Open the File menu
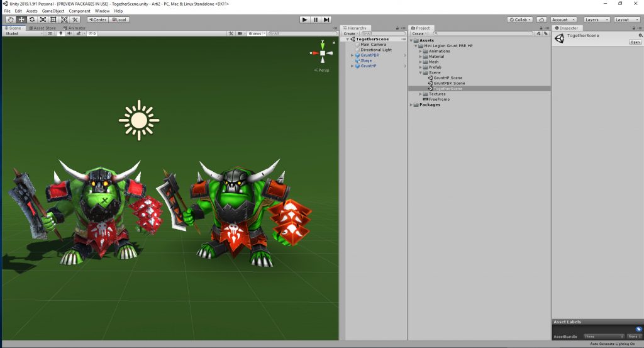 pos(8,11)
